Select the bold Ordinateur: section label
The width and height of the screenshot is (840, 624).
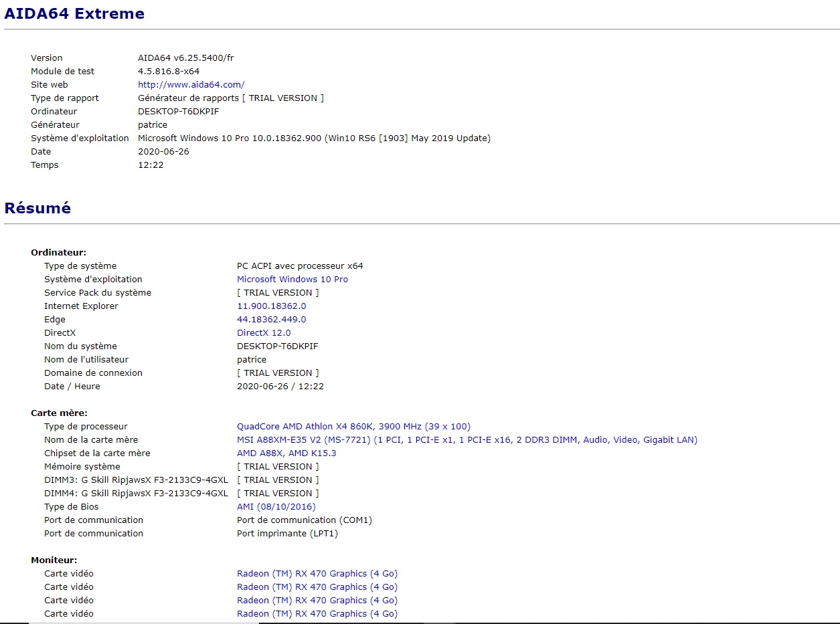(x=58, y=253)
